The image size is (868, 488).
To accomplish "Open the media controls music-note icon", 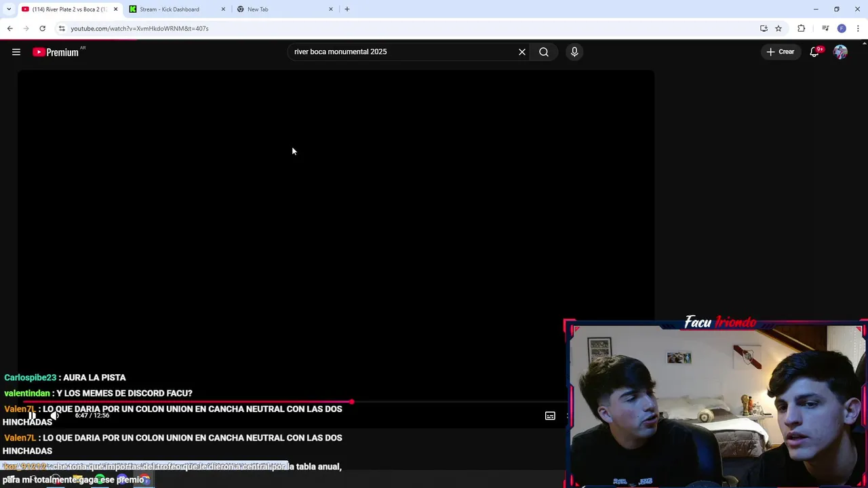I will [x=825, y=28].
